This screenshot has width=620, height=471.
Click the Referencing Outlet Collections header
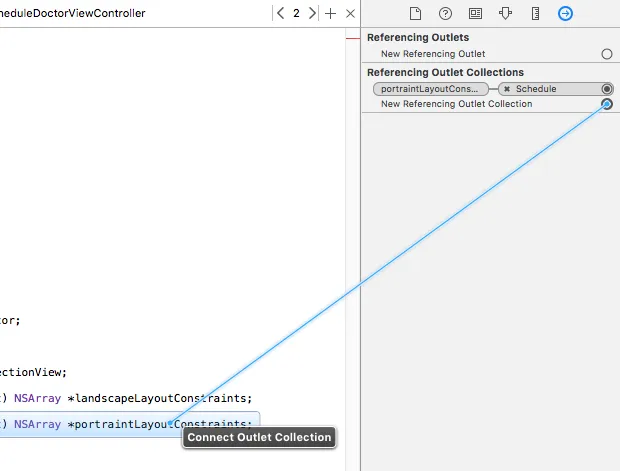pyautogui.click(x=445, y=72)
